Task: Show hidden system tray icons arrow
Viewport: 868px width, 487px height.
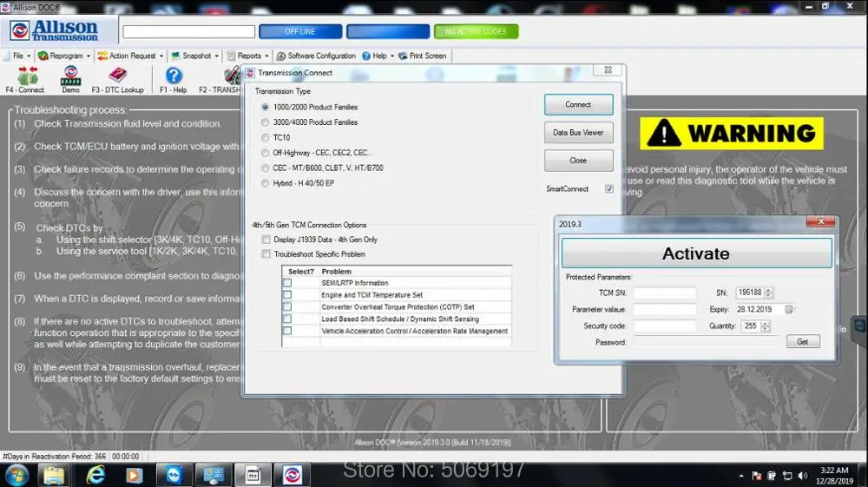Action: tap(741, 476)
